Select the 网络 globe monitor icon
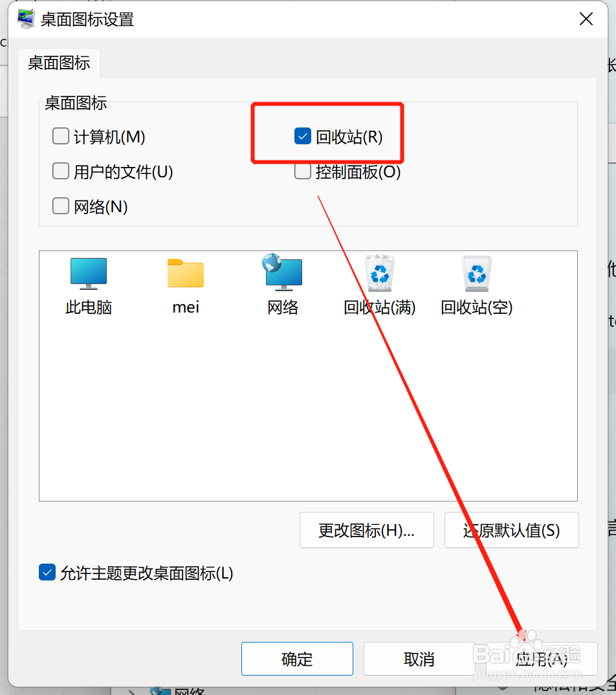This screenshot has height=695, width=616. tap(282, 272)
